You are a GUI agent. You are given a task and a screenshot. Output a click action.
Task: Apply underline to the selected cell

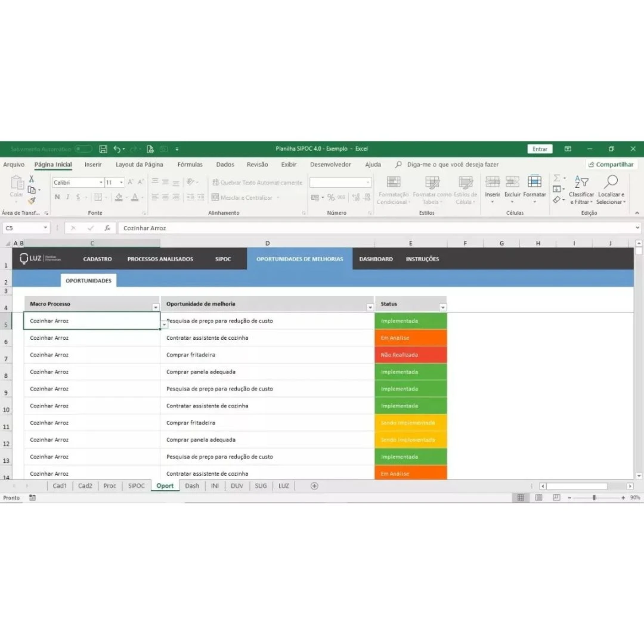(x=78, y=197)
